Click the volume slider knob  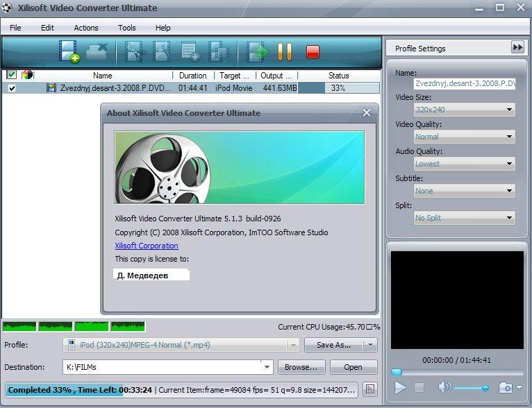point(485,388)
